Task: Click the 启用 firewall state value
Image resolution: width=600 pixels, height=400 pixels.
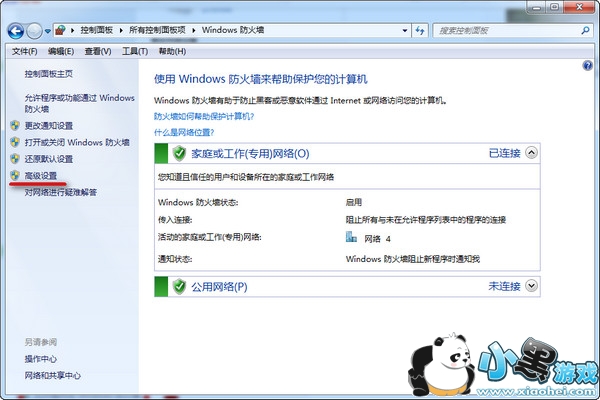Action: click(354, 202)
